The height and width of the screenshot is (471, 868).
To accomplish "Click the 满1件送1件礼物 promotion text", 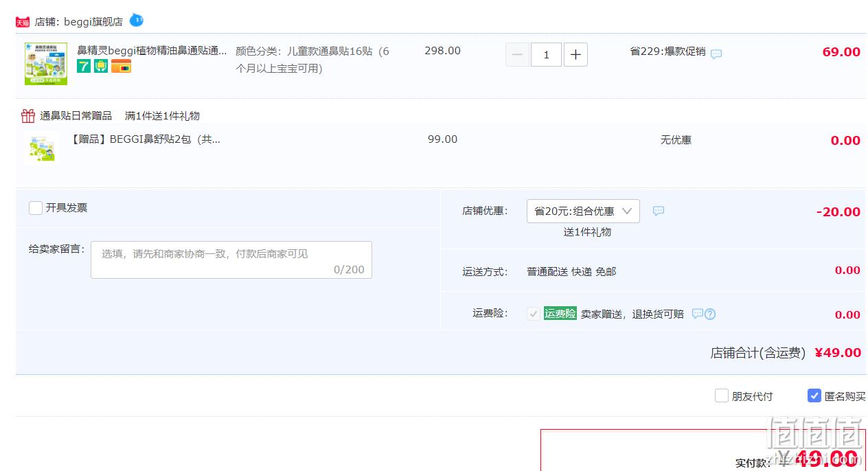I will coord(162,116).
